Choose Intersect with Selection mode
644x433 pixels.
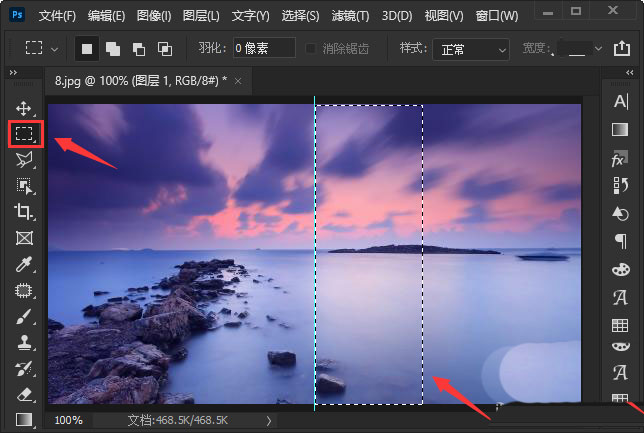(165, 48)
